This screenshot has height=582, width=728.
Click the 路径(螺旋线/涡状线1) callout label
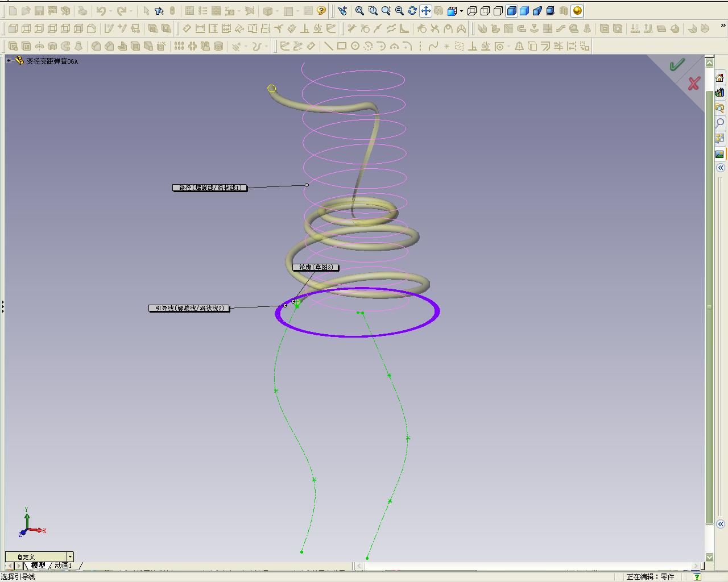coord(210,188)
